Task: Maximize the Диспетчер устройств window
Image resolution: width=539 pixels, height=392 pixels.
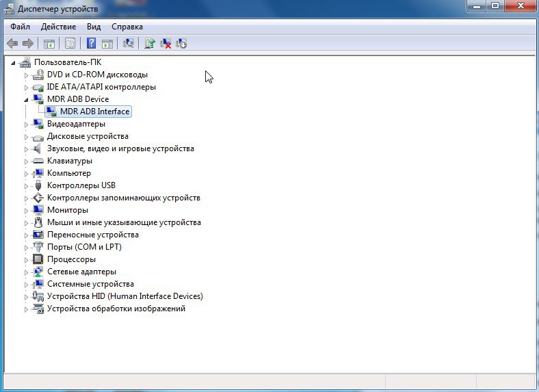Action: point(495,5)
